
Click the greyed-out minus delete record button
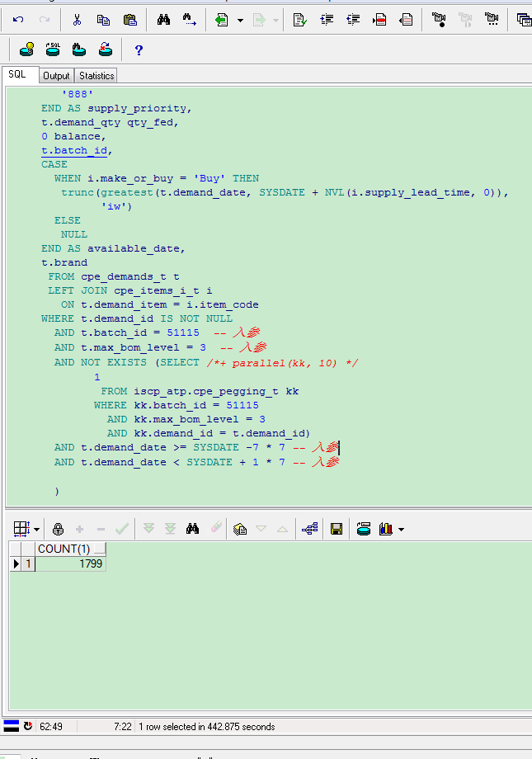[101, 529]
